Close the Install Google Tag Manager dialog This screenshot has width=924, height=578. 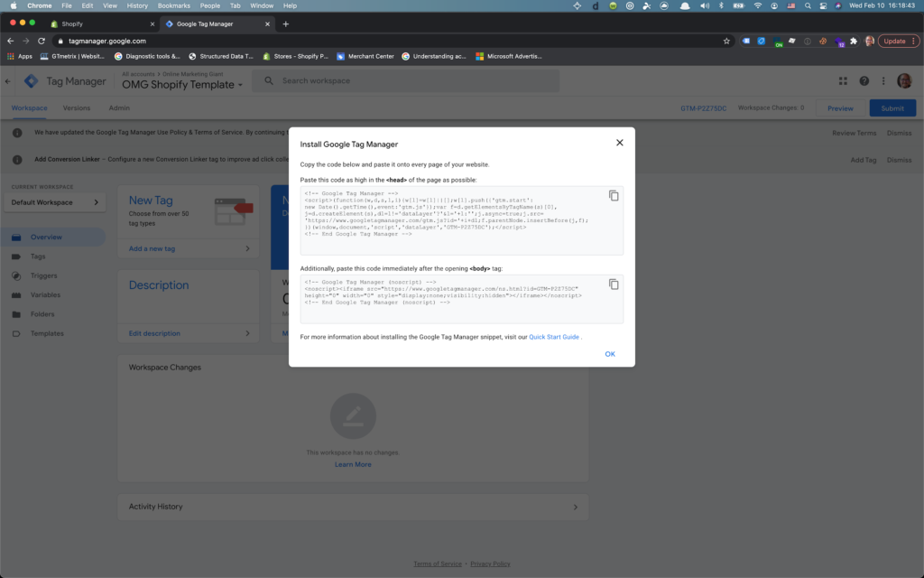pos(619,143)
